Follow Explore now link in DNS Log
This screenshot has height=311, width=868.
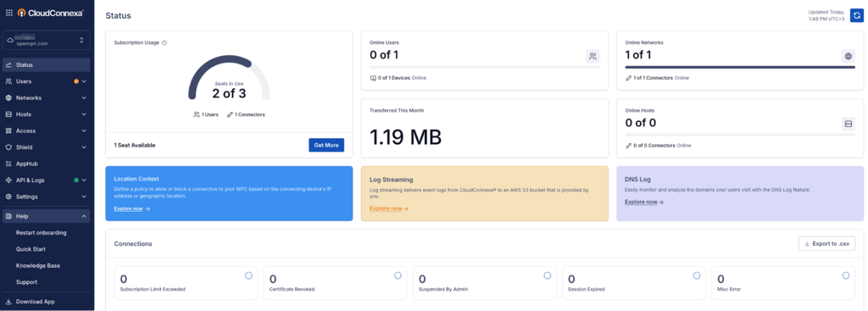(644, 202)
